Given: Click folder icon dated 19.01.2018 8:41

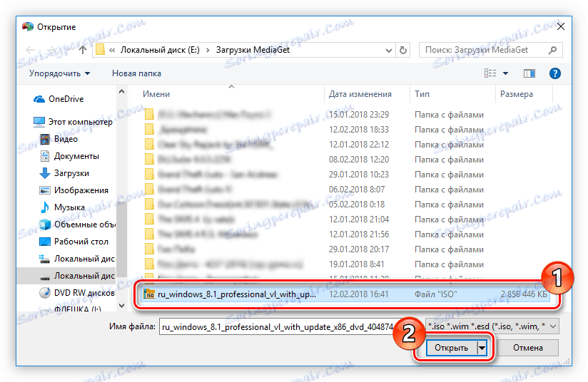Looking at the screenshot, I should (x=149, y=264).
